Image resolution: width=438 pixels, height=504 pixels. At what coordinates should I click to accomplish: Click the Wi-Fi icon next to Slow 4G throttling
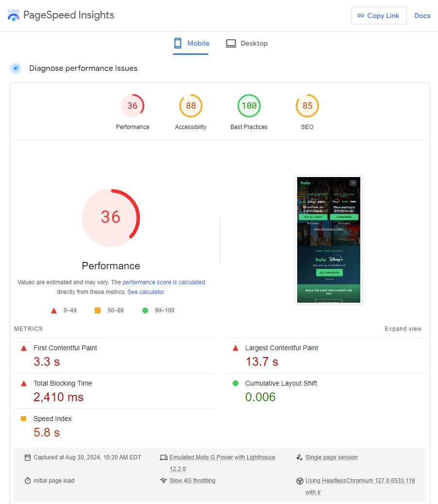pyautogui.click(x=164, y=481)
